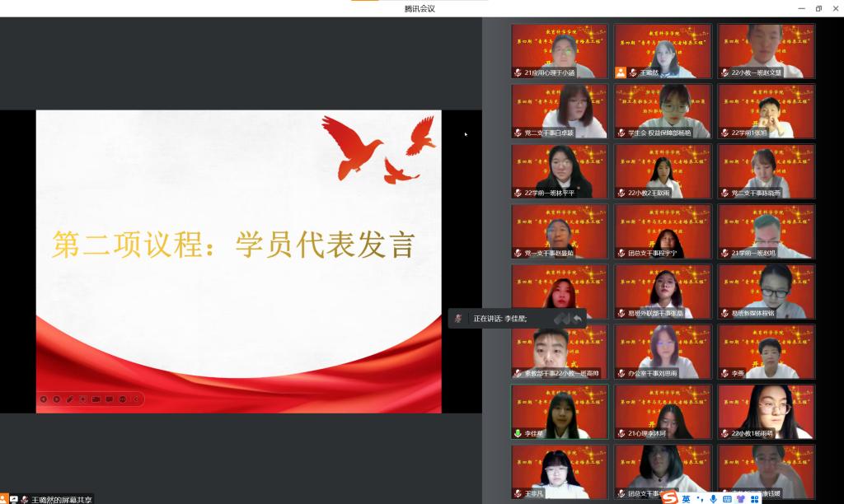Click the Sogou input method S logo

(x=668, y=498)
